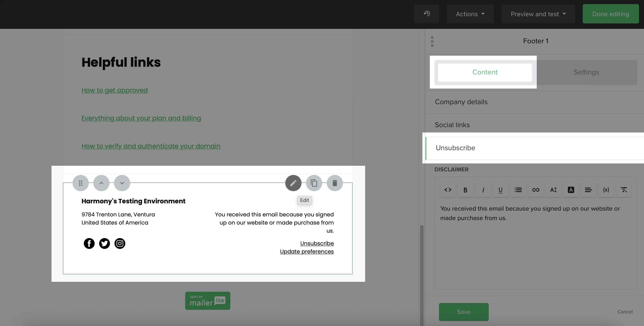Screen dimensions: 644x326
Task: Open text highlight color picker
Action: (x=571, y=190)
